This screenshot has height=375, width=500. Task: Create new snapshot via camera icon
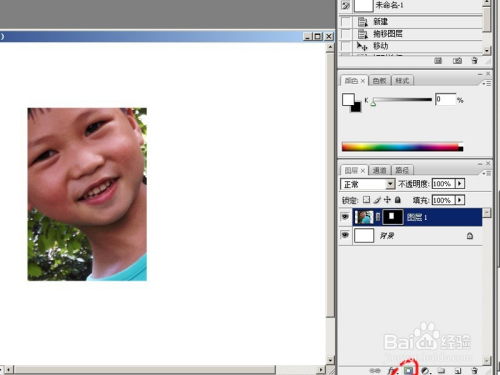[457, 61]
